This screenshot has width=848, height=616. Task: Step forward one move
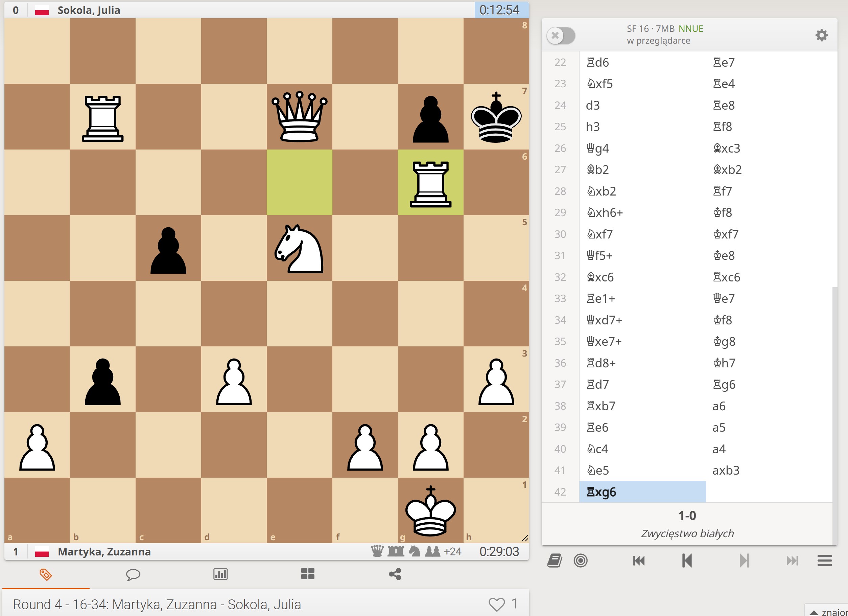[744, 560]
